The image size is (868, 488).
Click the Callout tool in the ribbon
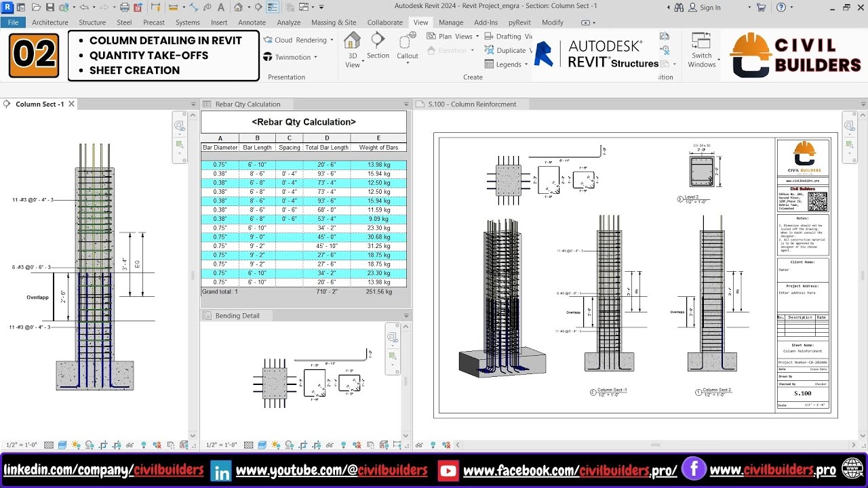pyautogui.click(x=408, y=47)
